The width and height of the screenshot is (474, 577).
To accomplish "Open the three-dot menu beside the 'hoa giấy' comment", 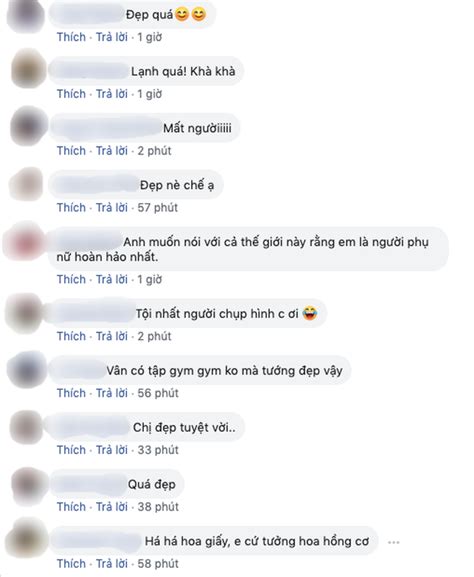I will tap(393, 542).
